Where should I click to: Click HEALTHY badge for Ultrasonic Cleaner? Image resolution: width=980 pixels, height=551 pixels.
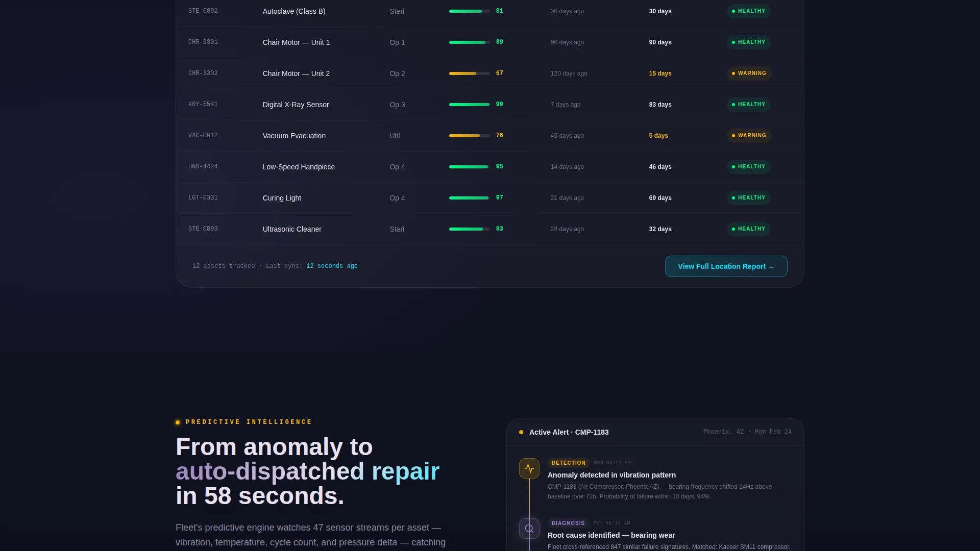point(749,229)
